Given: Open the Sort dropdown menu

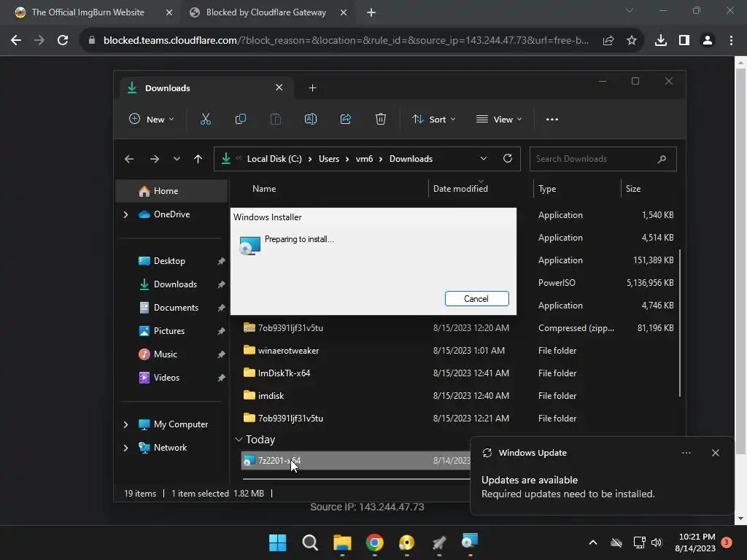Looking at the screenshot, I should coord(433,119).
